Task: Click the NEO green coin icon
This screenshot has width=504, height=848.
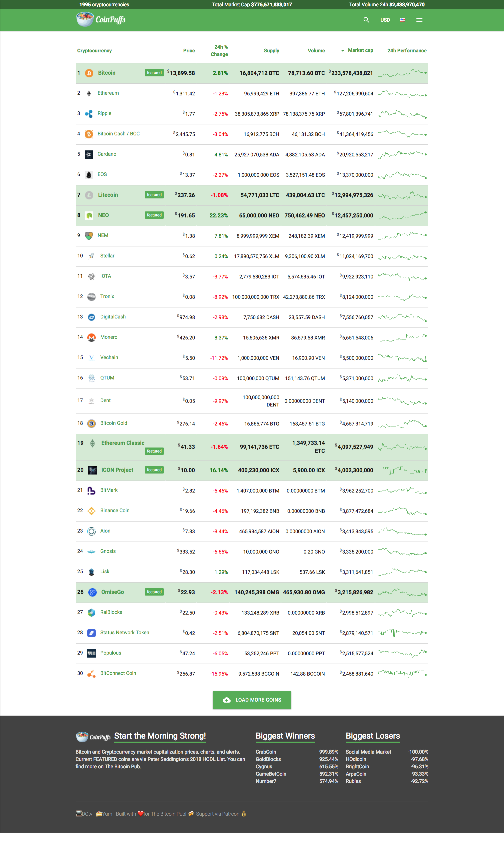Action: tap(89, 215)
